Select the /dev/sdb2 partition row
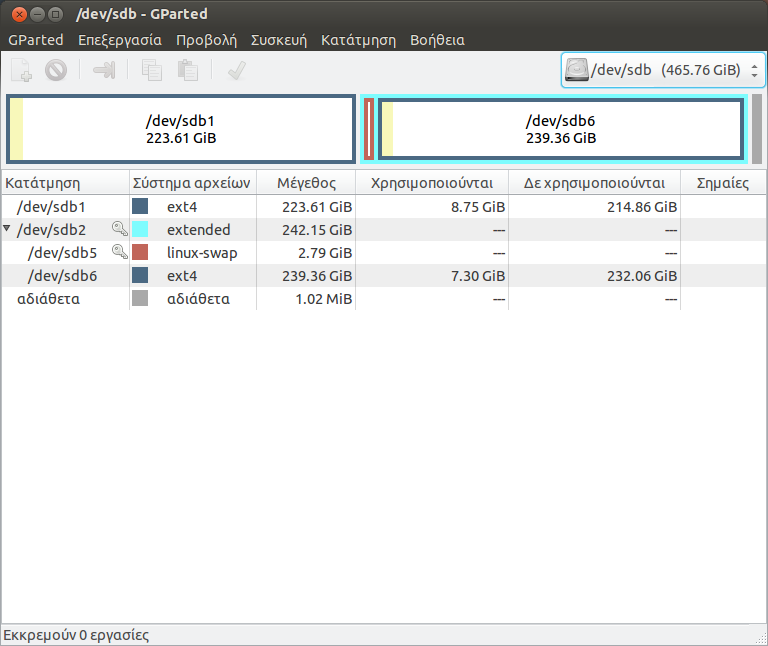768x646 pixels. pyautogui.click(x=384, y=230)
